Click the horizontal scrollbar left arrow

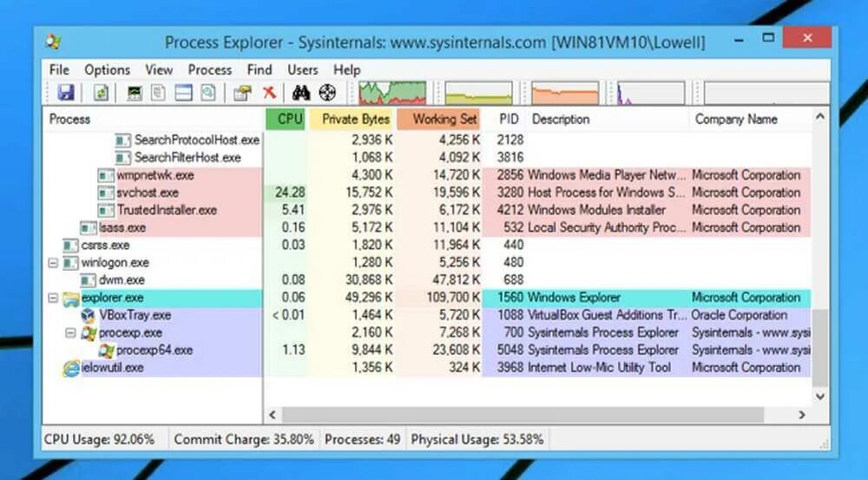click(273, 414)
